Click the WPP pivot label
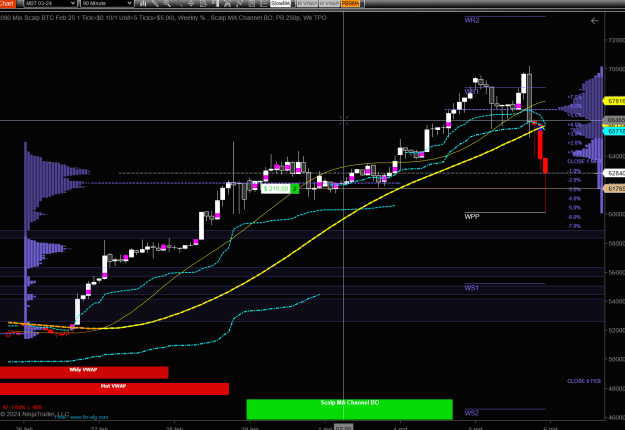 coord(472,217)
